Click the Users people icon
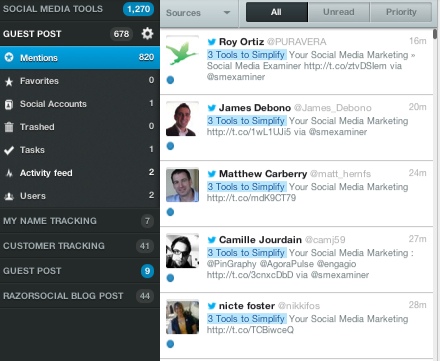This screenshot has width=440, height=361. click(x=9, y=196)
